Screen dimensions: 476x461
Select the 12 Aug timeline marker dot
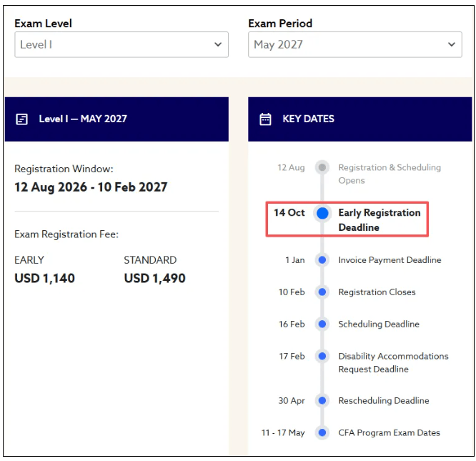click(322, 167)
